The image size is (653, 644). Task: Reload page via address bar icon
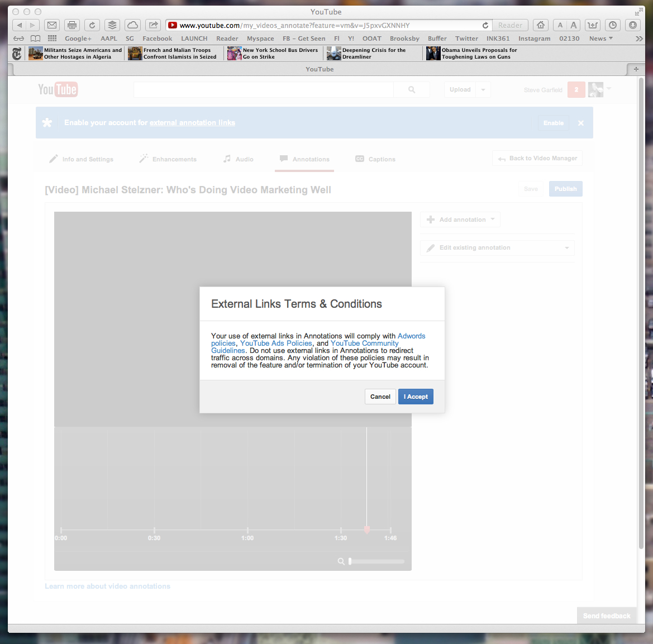coord(485,25)
